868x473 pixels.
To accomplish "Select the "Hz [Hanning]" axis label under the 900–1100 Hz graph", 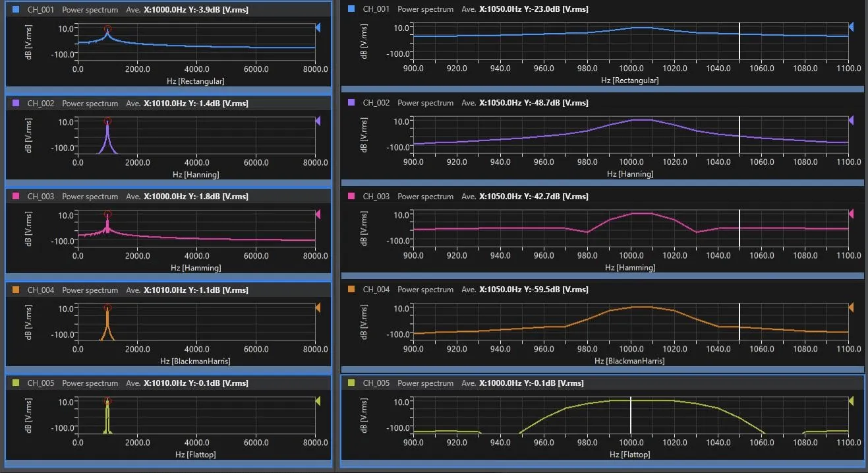I will (630, 174).
